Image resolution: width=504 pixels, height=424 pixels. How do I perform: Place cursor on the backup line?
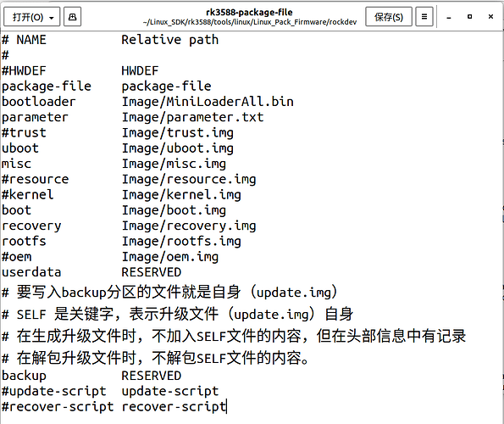pos(91,376)
